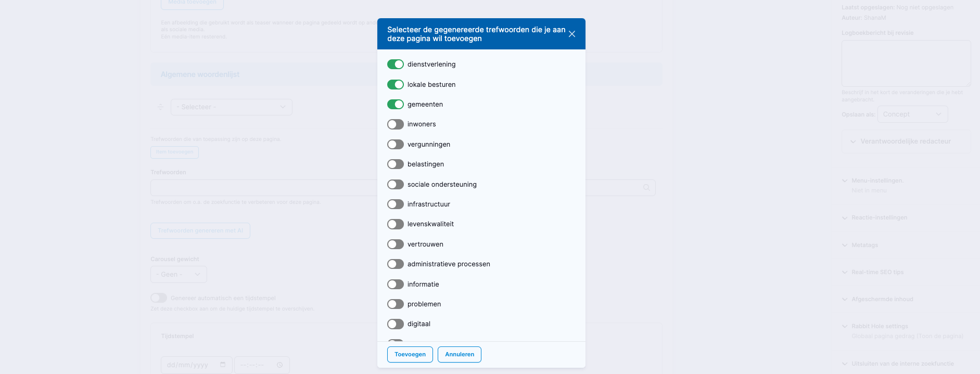
Task: Switch off the gemeenten toggle
Action: [x=396, y=104]
